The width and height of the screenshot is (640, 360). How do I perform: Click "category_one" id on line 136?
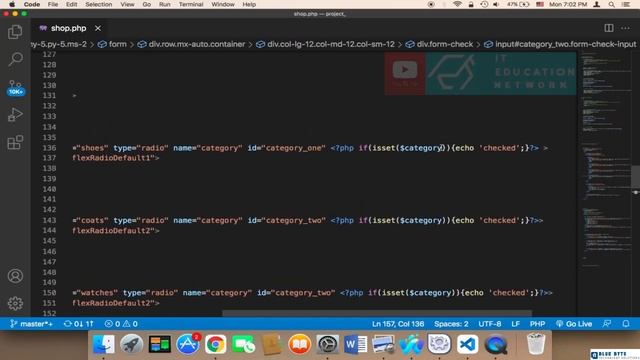[x=293, y=148]
